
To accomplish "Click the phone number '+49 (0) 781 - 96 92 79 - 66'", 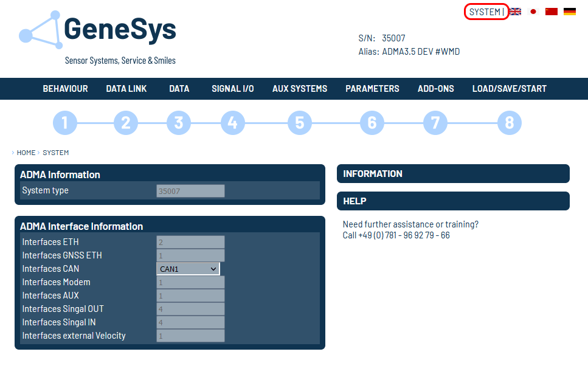I will pos(404,235).
